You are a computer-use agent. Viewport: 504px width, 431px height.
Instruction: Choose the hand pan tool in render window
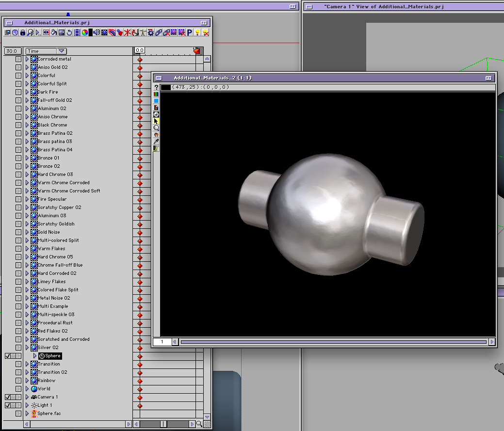(x=156, y=135)
